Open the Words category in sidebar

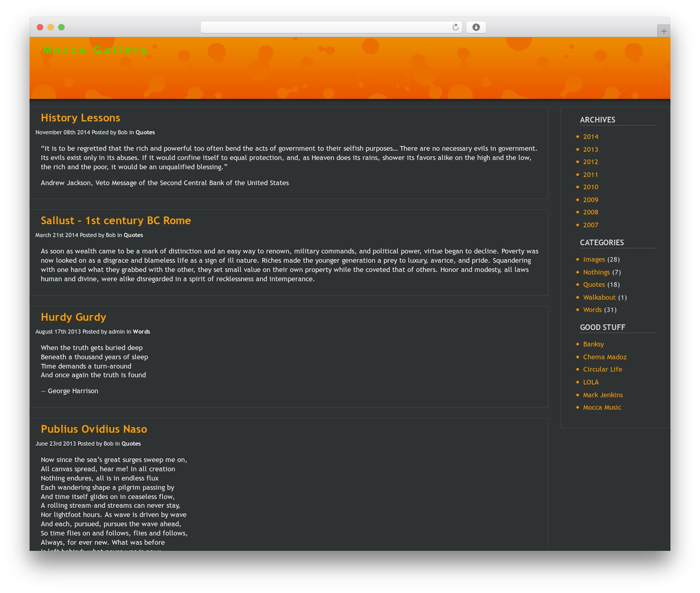592,310
